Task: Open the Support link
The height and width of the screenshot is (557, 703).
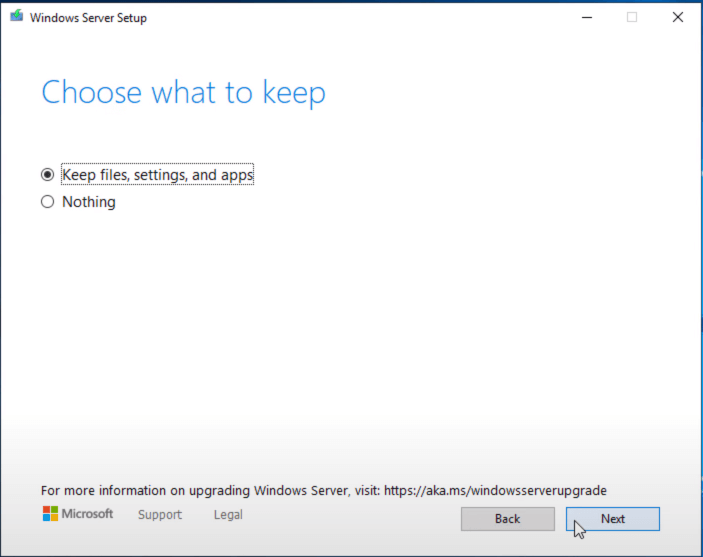Action: point(160,514)
